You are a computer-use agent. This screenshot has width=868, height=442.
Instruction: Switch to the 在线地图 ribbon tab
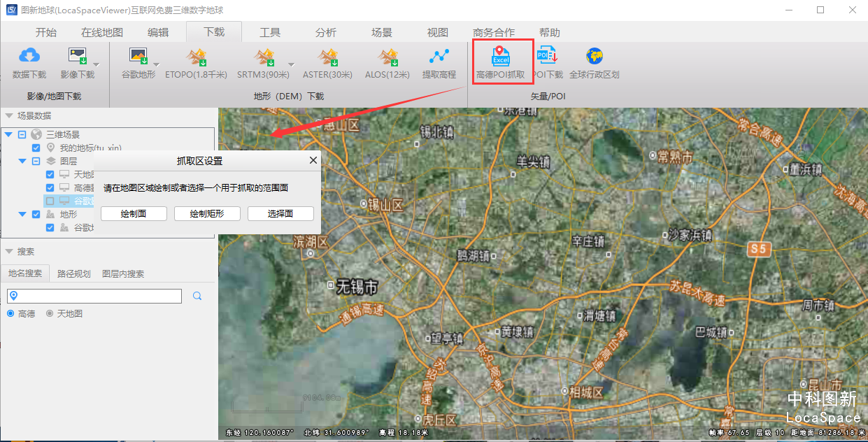(102, 32)
